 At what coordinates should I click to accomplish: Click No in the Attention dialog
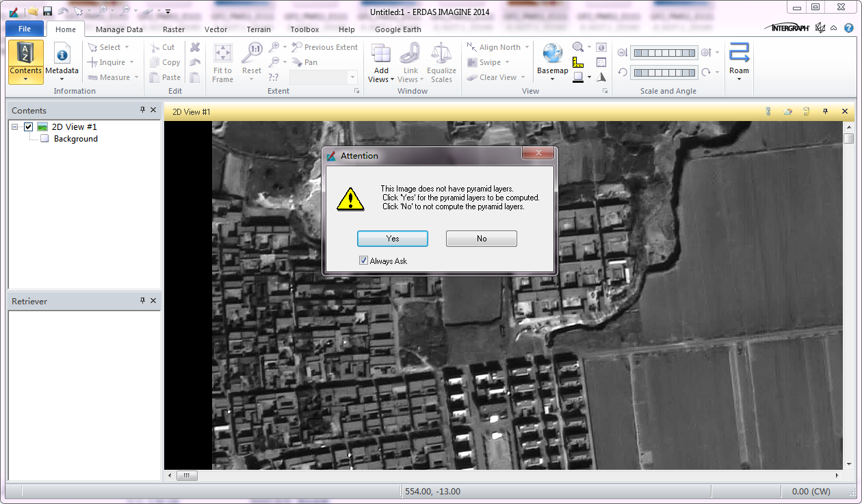[482, 238]
